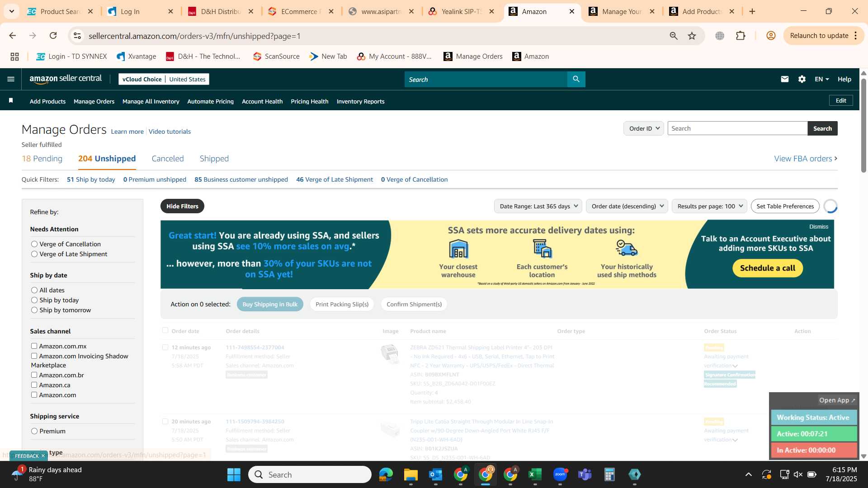Switch to 18 Pending tab

click(42, 159)
